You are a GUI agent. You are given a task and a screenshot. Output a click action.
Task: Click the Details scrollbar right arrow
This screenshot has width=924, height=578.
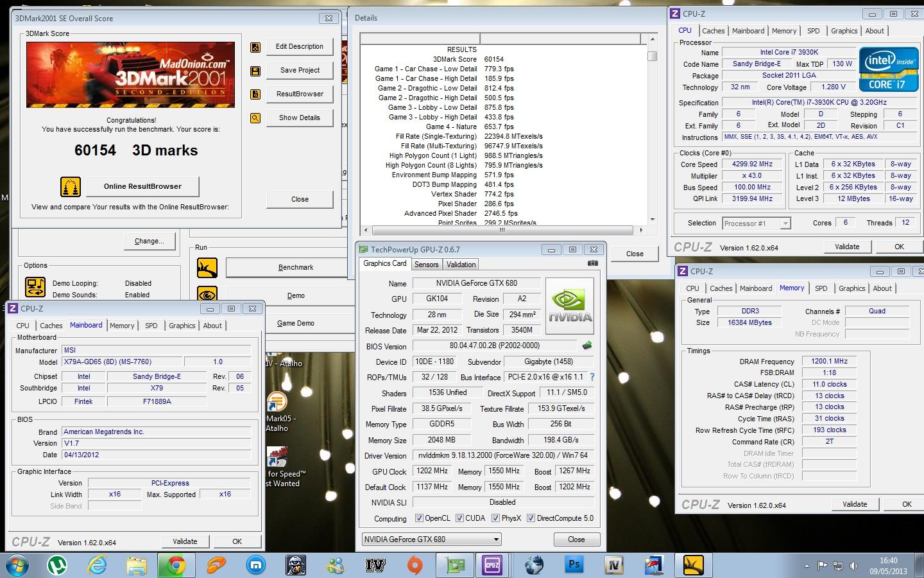pyautogui.click(x=641, y=230)
